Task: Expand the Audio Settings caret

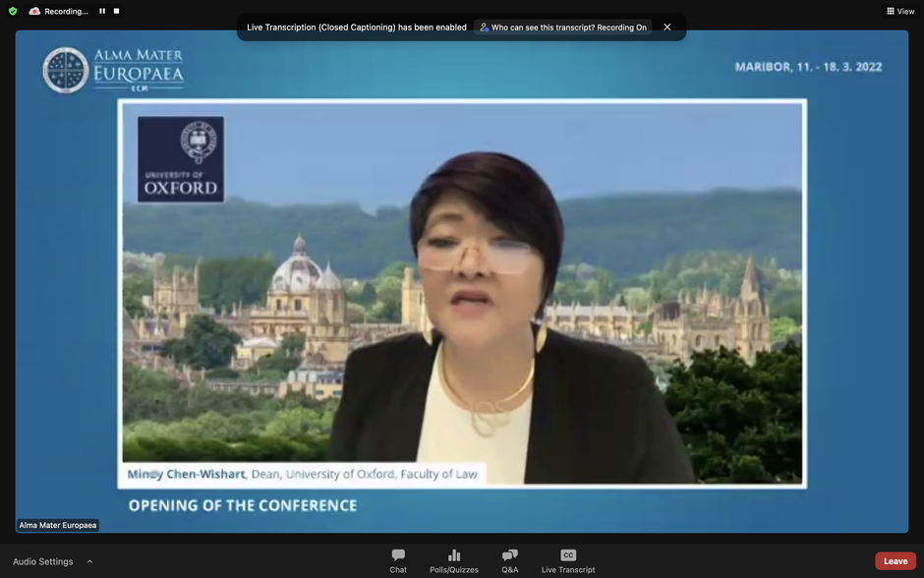Action: coord(89,561)
